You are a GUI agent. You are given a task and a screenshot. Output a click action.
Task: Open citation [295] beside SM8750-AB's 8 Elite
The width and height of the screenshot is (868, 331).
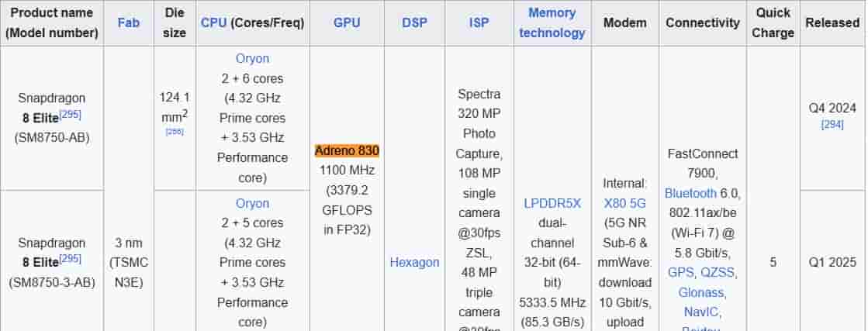pos(70,115)
